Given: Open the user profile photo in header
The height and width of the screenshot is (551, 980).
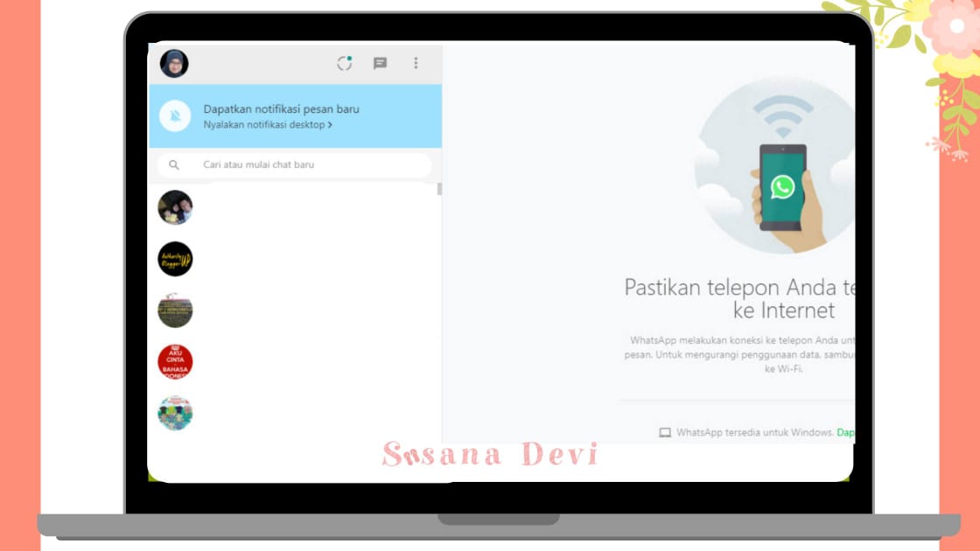Looking at the screenshot, I should tap(174, 64).
